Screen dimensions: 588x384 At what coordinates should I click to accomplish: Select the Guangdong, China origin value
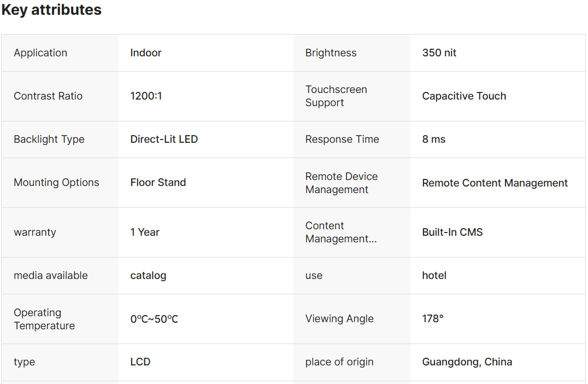[467, 362]
